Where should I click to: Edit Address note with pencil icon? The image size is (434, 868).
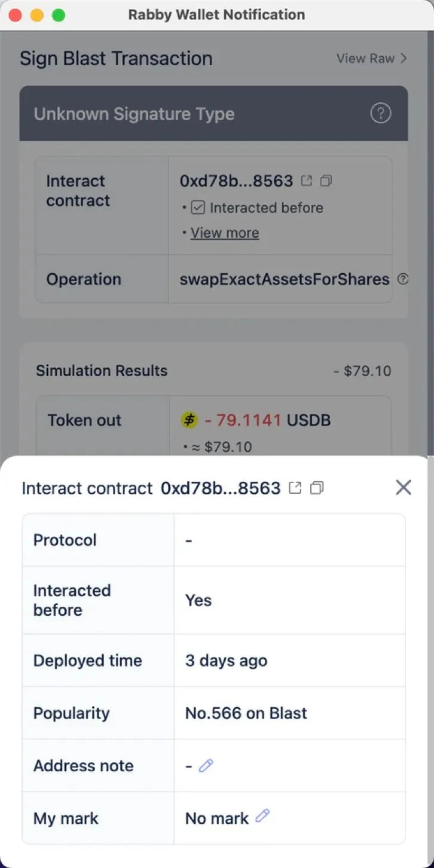(x=206, y=765)
